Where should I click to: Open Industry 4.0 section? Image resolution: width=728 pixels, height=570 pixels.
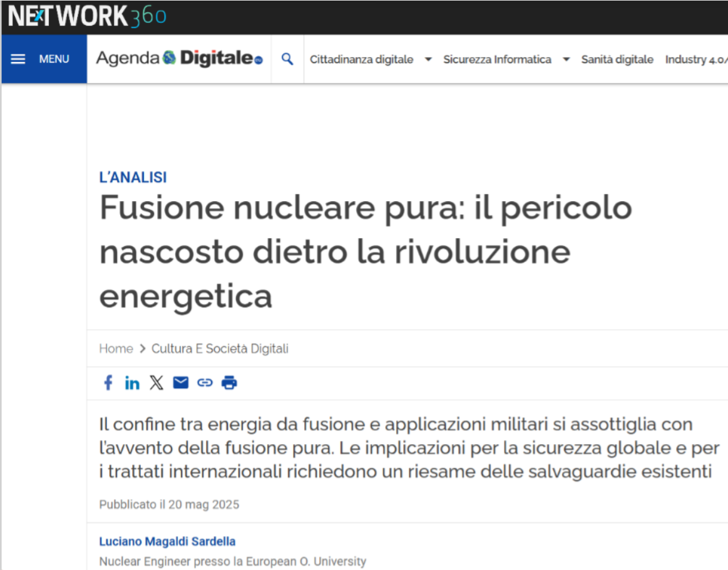(x=696, y=60)
